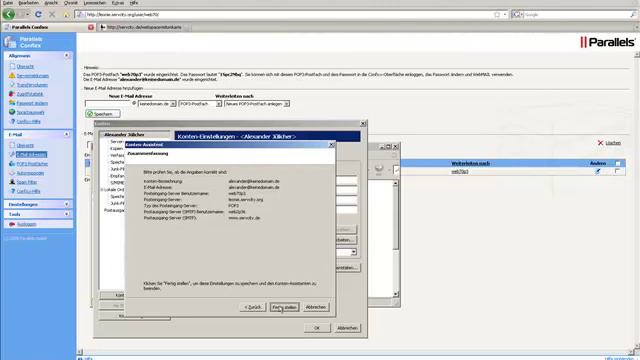Toggle the header checkbox beside Ändern column
Screen dimensions: 640x360
618,163
